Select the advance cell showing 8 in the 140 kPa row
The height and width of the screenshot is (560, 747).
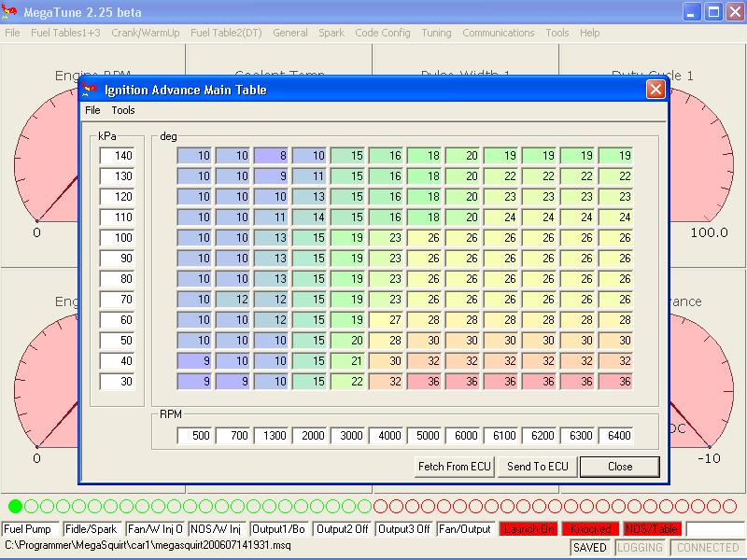point(271,156)
